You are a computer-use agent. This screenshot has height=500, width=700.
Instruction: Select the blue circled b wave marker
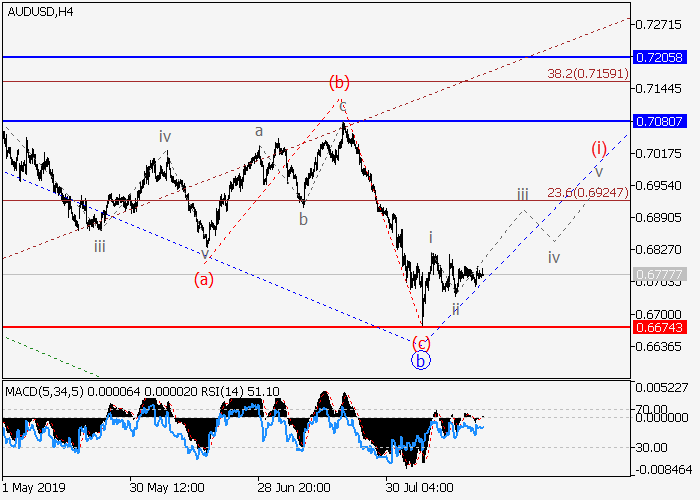(x=421, y=360)
